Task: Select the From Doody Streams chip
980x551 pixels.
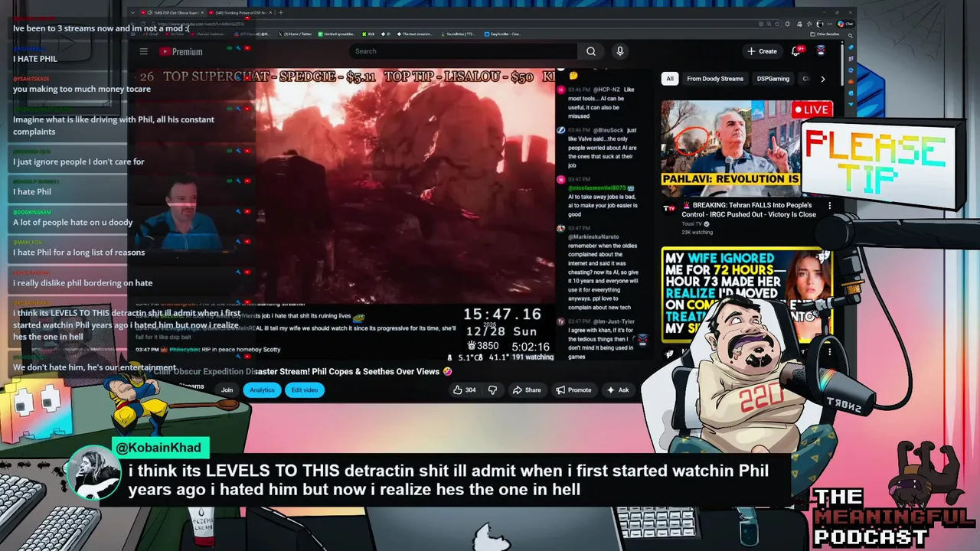Action: pyautogui.click(x=715, y=79)
